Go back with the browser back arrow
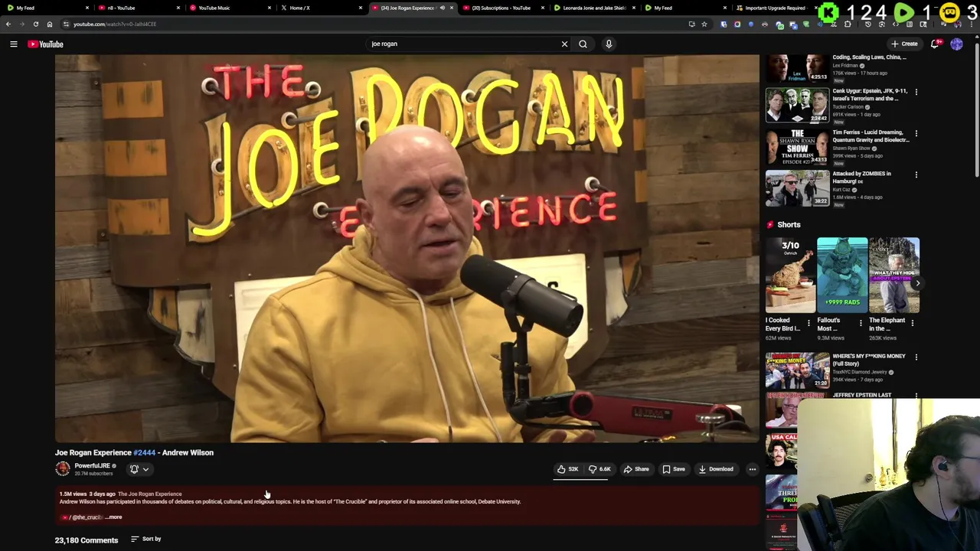 8,24
